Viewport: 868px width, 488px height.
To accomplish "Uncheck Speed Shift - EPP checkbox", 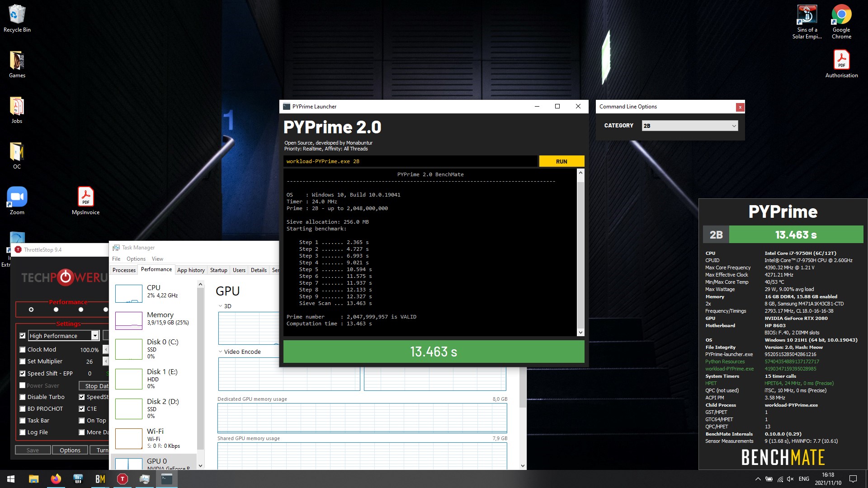I will tap(23, 373).
